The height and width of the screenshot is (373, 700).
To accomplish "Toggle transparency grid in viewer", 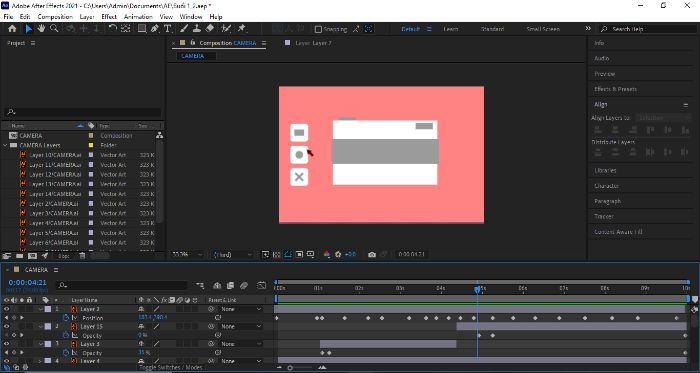I will tap(277, 254).
